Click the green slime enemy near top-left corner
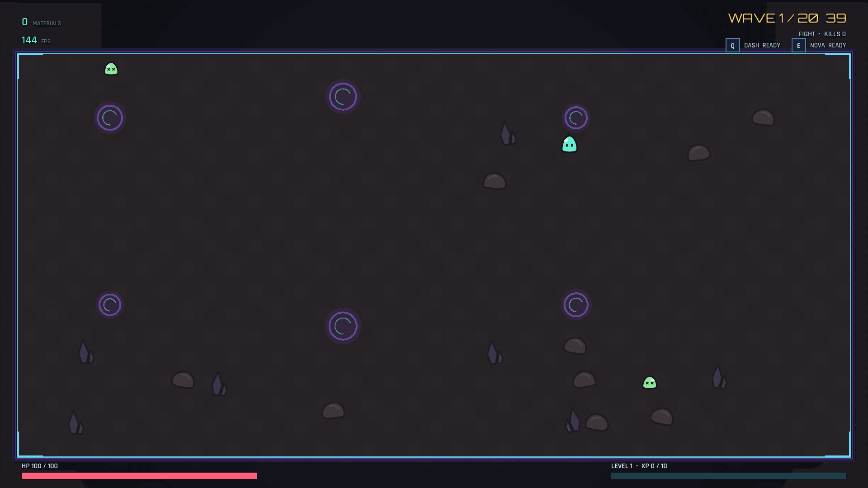The image size is (868, 488). coord(111,69)
